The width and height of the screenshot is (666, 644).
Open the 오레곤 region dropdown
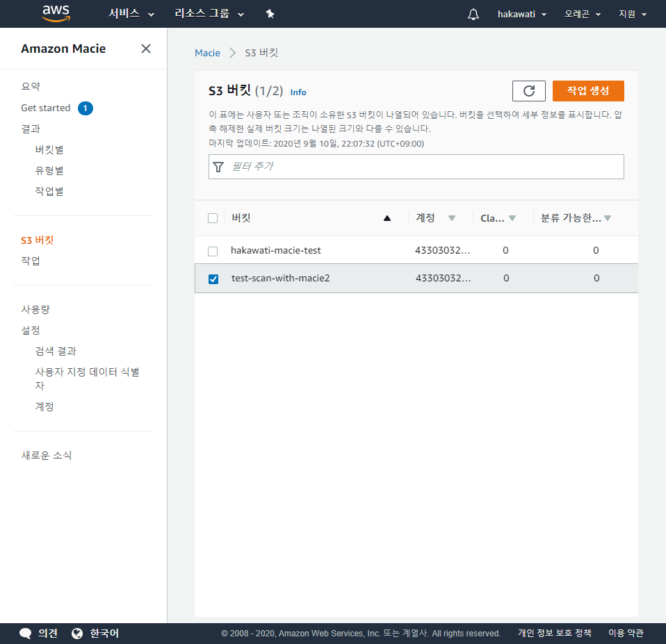click(583, 14)
